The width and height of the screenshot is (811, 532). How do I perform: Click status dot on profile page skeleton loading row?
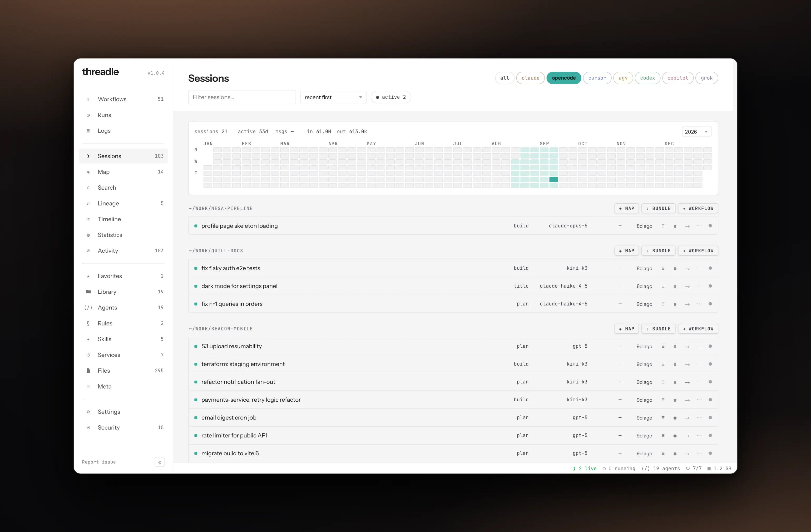[x=710, y=226]
